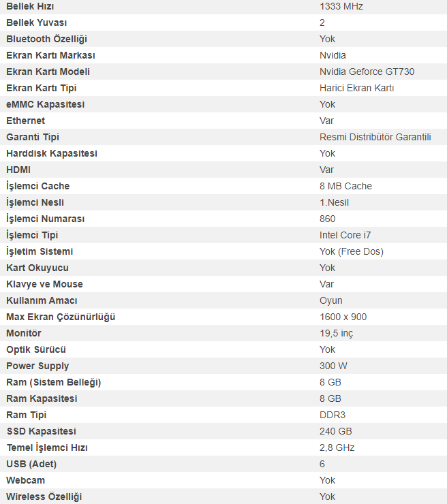This screenshot has width=447, height=504.
Task: Click the eMMC Kapasitesi label
Action: click(45, 104)
